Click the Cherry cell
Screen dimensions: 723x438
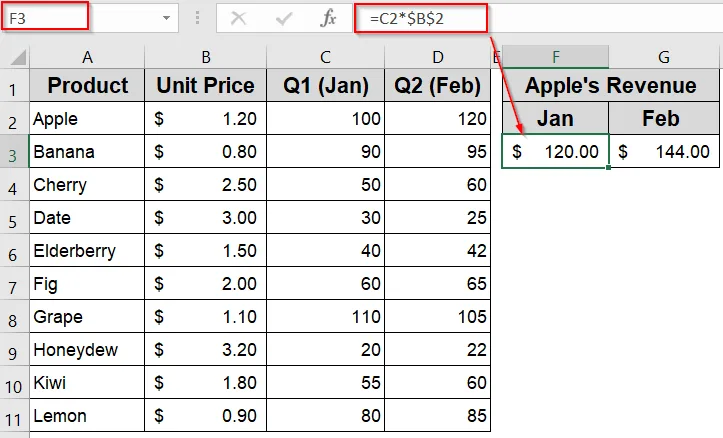(87, 184)
